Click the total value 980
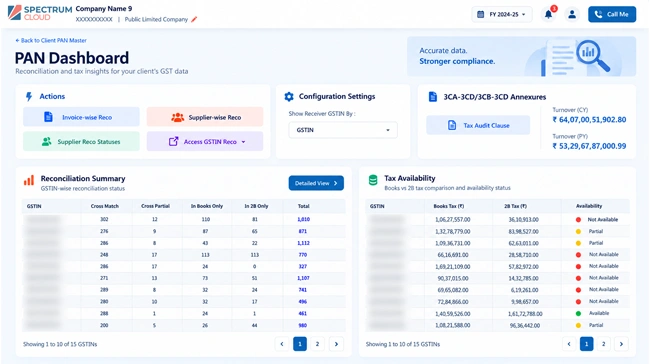The width and height of the screenshot is (650, 364). (303, 325)
